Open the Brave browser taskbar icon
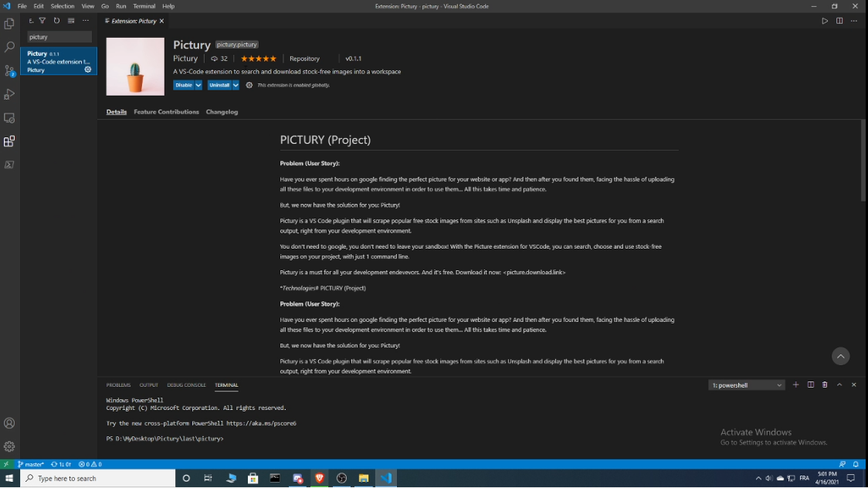868x488 pixels. click(x=320, y=478)
